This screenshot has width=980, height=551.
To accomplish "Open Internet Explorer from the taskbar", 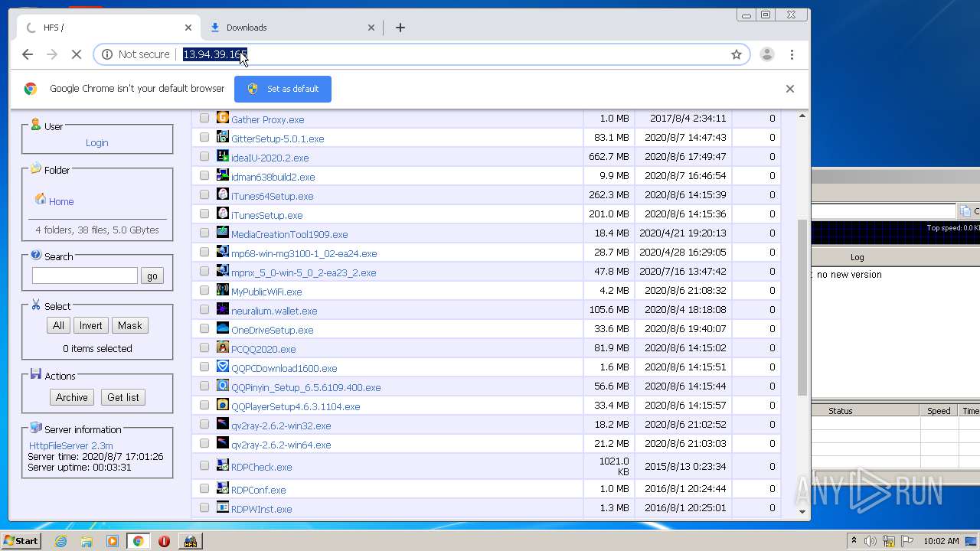I will click(60, 541).
